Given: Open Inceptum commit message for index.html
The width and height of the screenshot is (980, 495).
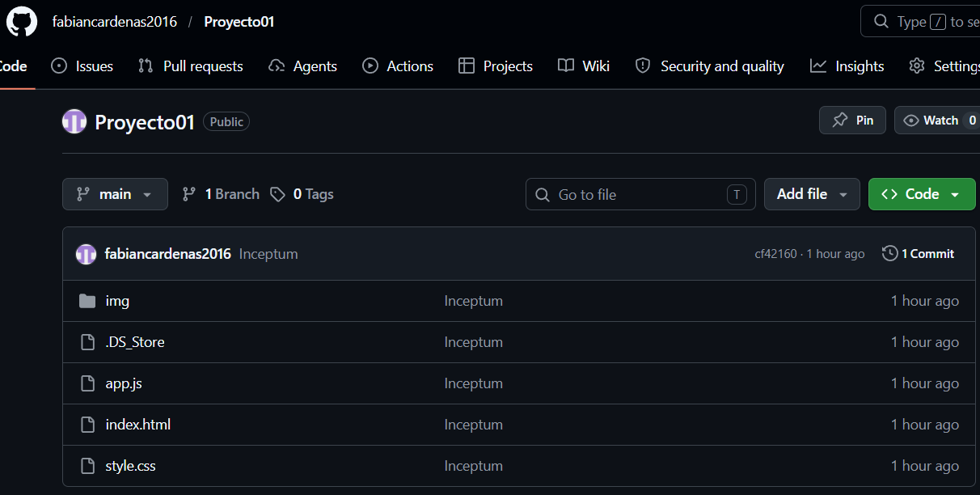Looking at the screenshot, I should (x=474, y=425).
